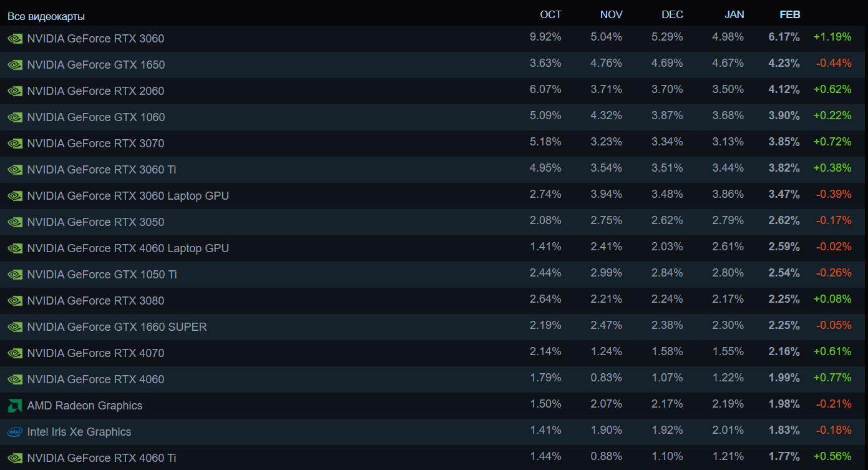Click the JAN column header
Screen dimensions: 868x470
(733, 14)
